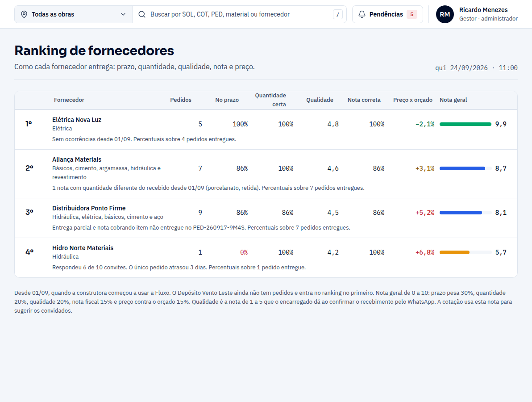Viewport: 532px width, 402px height.
Task: Open supplier Distribuidora Ponto Firme
Action: pyautogui.click(x=89, y=208)
